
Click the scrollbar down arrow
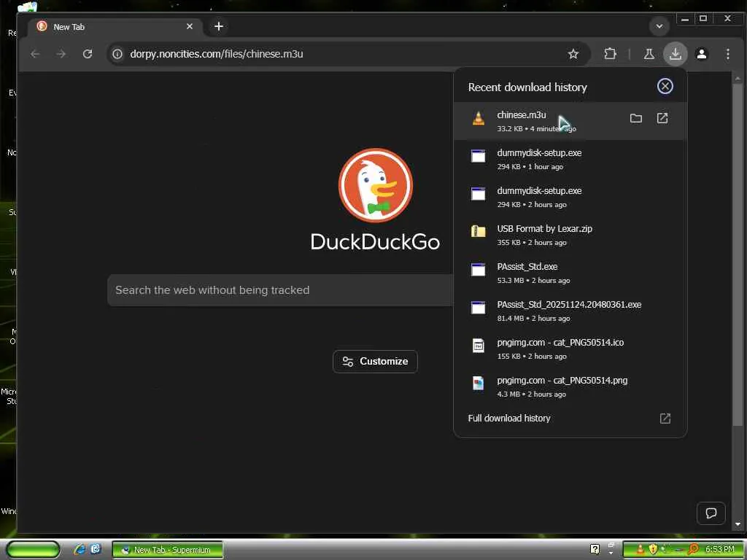coord(738,524)
